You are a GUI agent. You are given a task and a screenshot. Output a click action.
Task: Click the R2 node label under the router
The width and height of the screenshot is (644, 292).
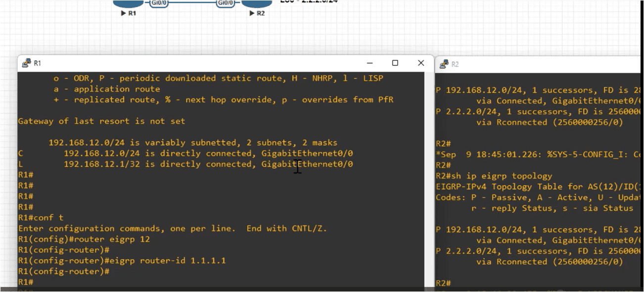click(257, 13)
